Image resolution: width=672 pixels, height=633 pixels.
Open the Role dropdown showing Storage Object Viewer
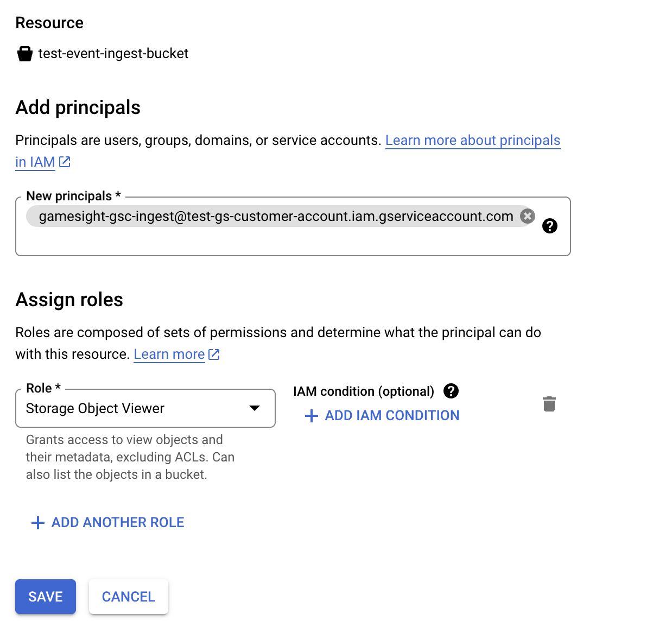(x=145, y=408)
